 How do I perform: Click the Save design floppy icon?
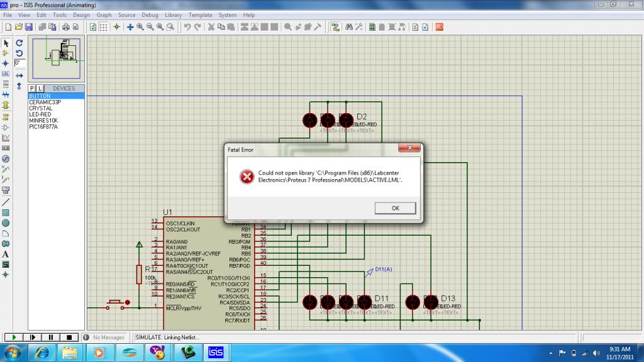[x=29, y=27]
